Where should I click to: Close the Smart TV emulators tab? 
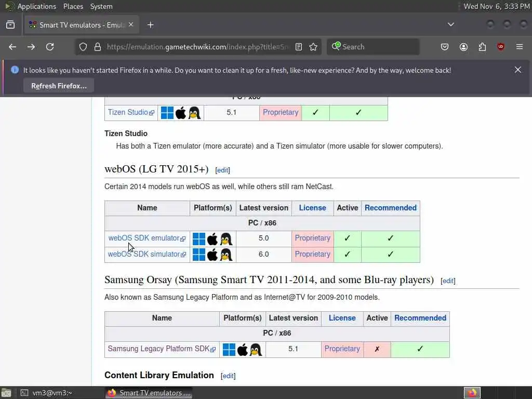[131, 24]
